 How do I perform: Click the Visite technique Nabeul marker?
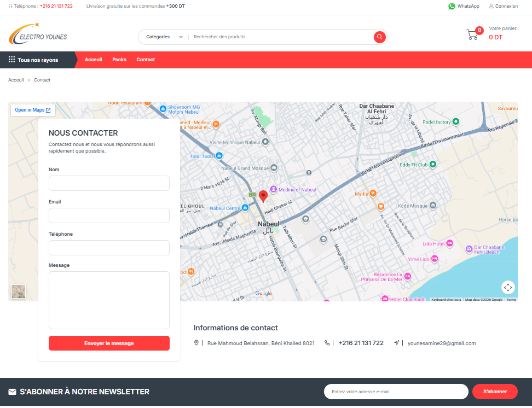click(x=265, y=142)
